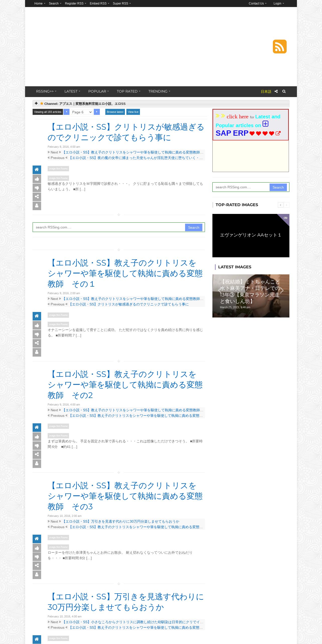Expand the Super RSS menu
Screen dimensions: 322x644
(x=122, y=4)
